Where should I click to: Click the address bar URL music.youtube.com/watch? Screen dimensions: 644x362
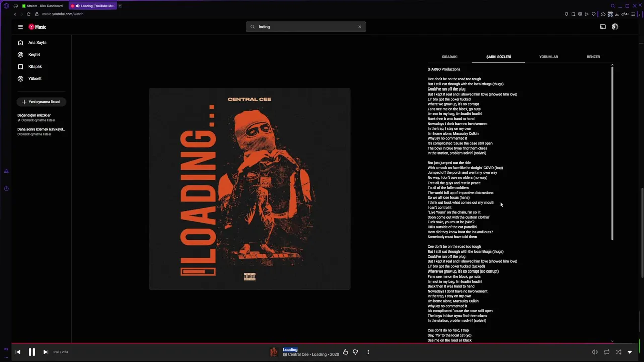pyautogui.click(x=63, y=14)
